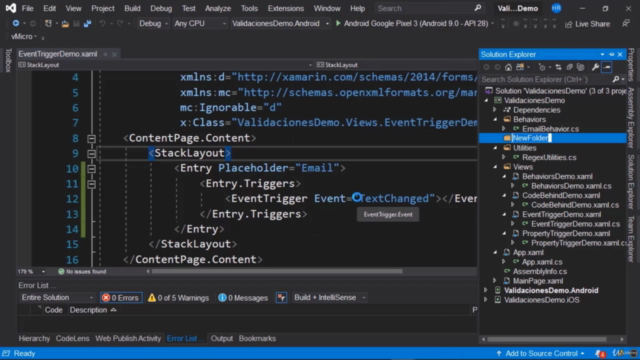Click Switch Views icon in Solution Explorer

[x=520, y=67]
